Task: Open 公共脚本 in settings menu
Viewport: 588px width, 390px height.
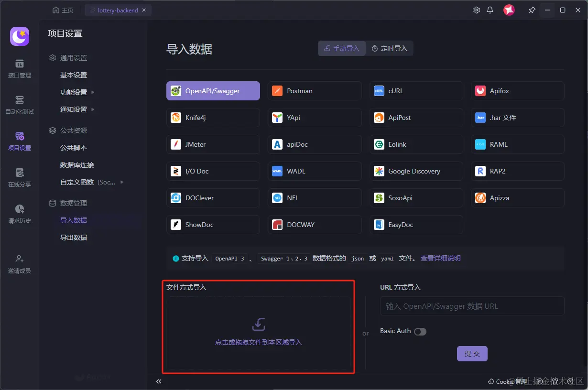Action: 74,148
